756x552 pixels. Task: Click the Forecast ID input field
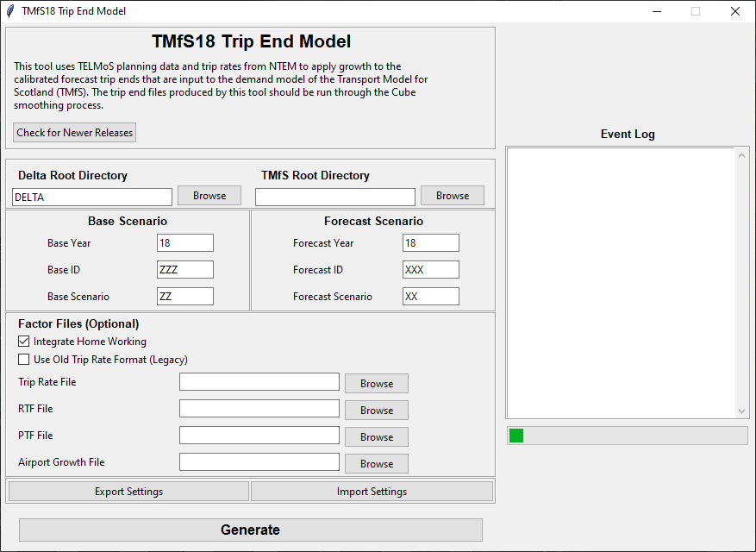tap(430, 269)
